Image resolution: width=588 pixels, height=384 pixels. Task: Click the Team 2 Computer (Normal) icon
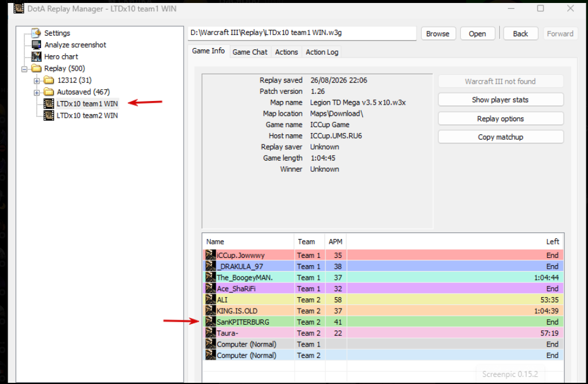pyautogui.click(x=211, y=355)
